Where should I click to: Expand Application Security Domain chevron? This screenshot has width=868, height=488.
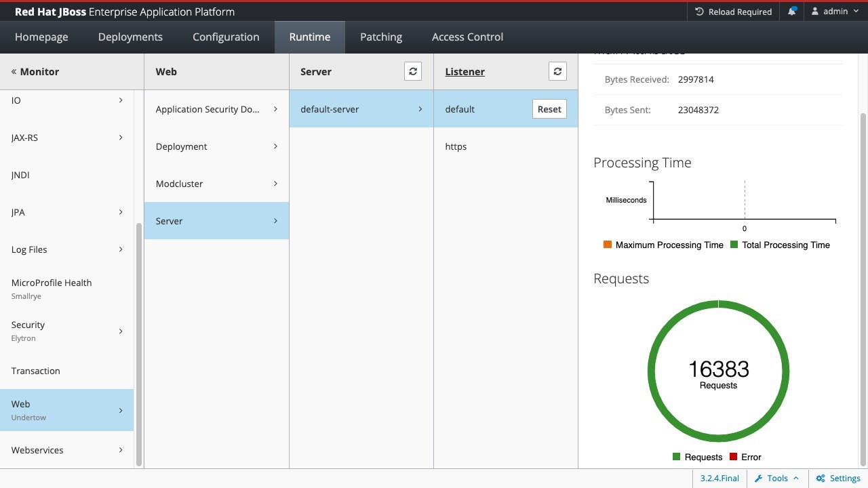click(275, 109)
